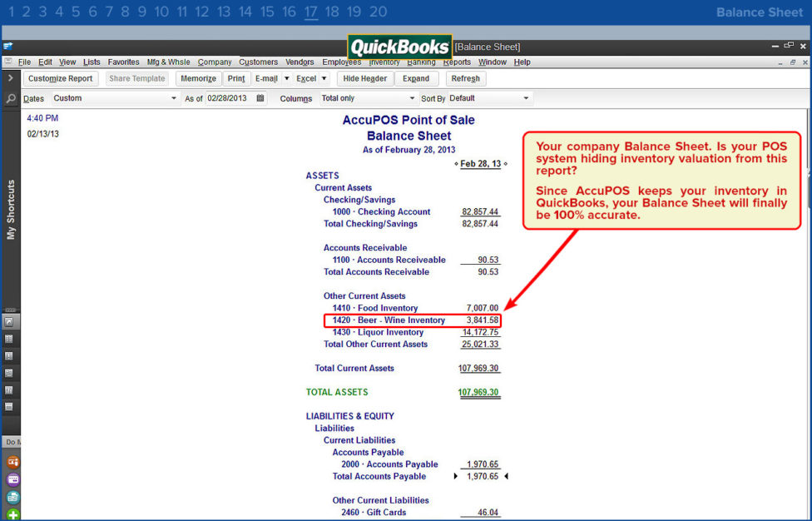The height and width of the screenshot is (521, 812).
Task: Open the Edit menu
Action: 45,62
